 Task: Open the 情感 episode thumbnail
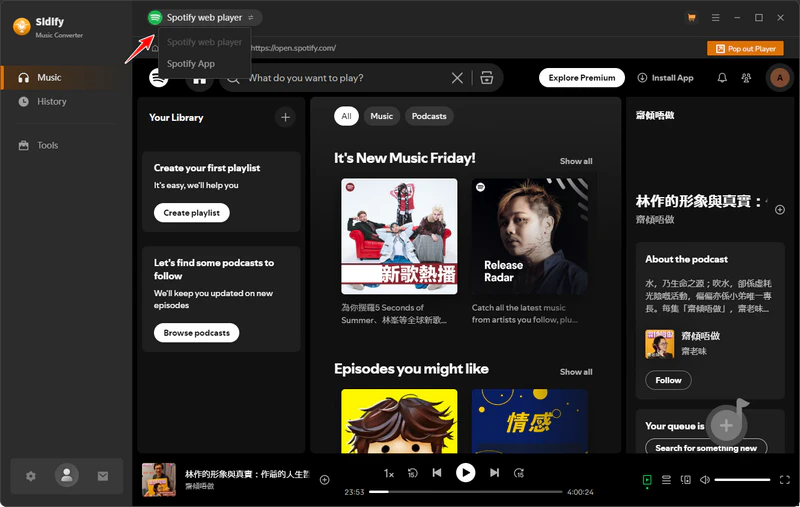pos(530,421)
